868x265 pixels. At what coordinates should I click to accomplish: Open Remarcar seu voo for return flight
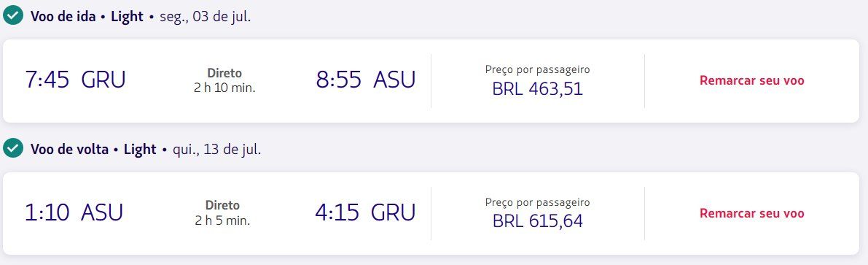[x=751, y=213]
